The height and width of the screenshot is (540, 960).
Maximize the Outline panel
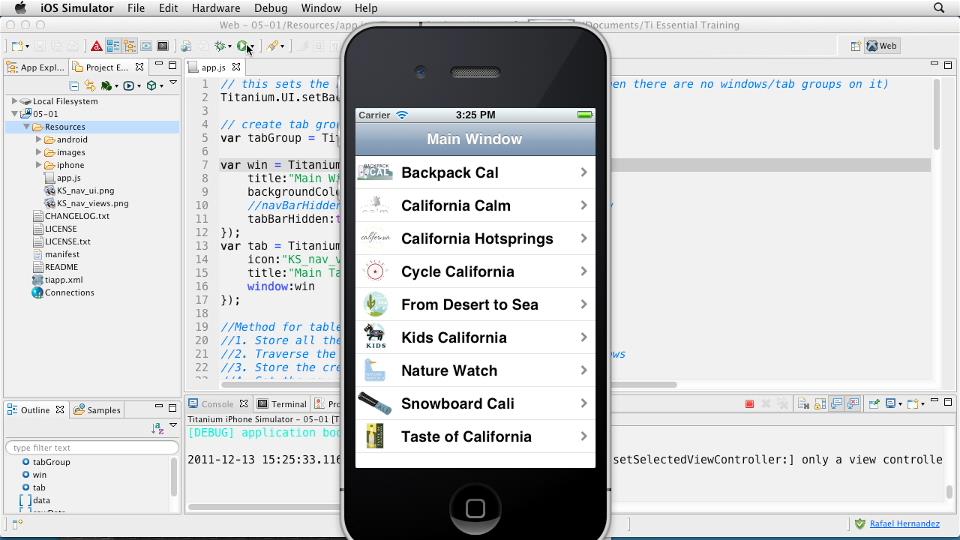(173, 407)
